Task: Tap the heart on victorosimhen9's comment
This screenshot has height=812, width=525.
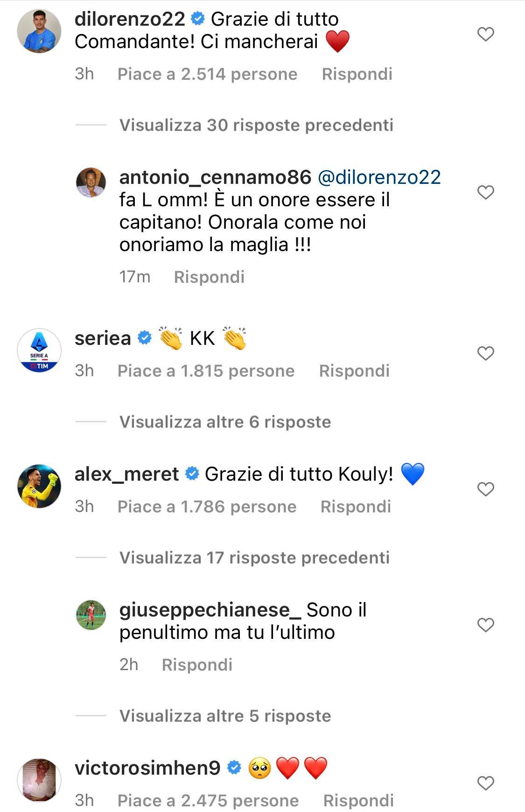Action: (485, 783)
